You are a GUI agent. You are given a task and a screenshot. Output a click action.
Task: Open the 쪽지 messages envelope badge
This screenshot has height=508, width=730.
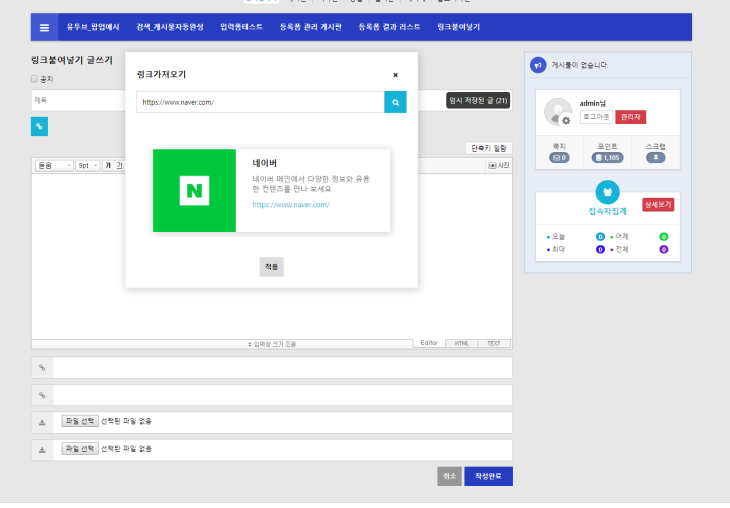(558, 157)
